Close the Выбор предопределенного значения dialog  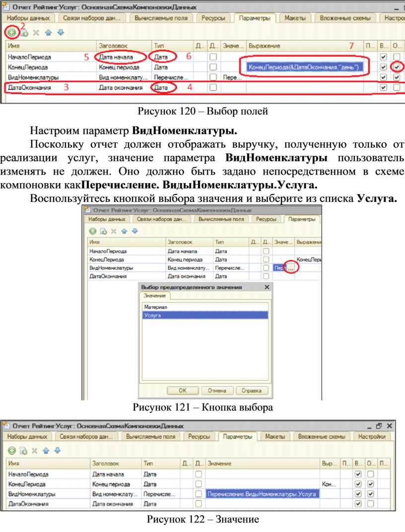[x=267, y=287]
